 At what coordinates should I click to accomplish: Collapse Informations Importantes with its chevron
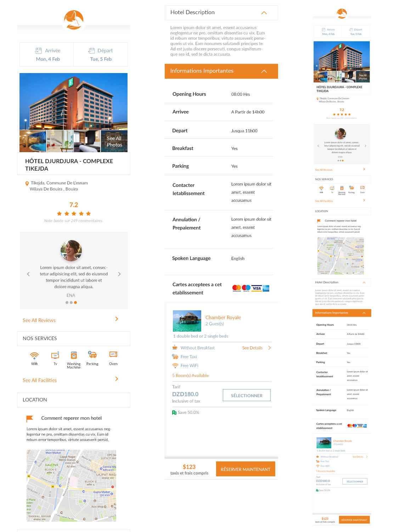pos(264,71)
